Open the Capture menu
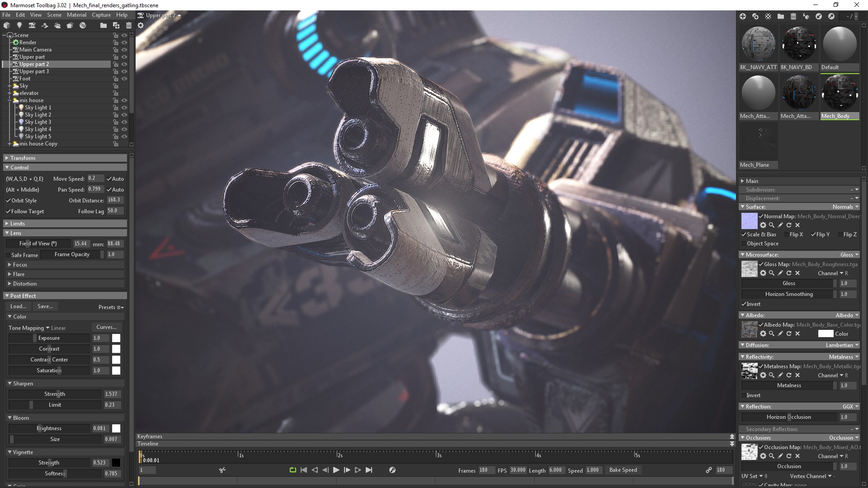Screen dimensions: 868x488 click(101, 15)
